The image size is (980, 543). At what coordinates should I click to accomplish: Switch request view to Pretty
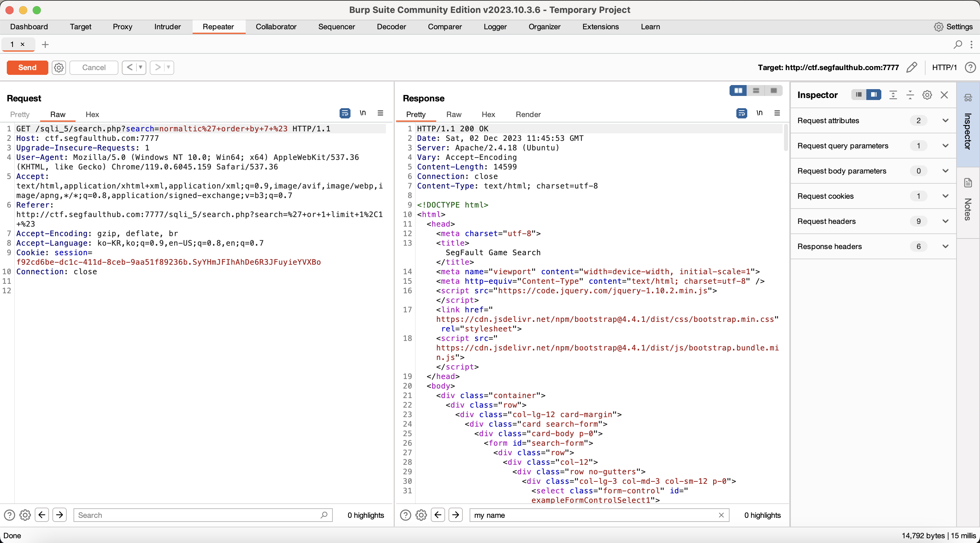(20, 114)
